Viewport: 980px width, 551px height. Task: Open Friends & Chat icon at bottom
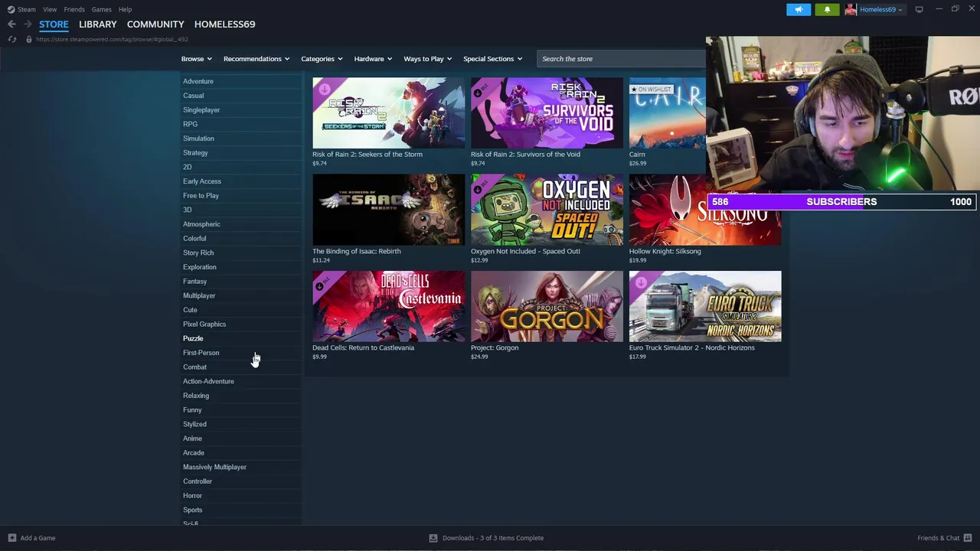(968, 538)
